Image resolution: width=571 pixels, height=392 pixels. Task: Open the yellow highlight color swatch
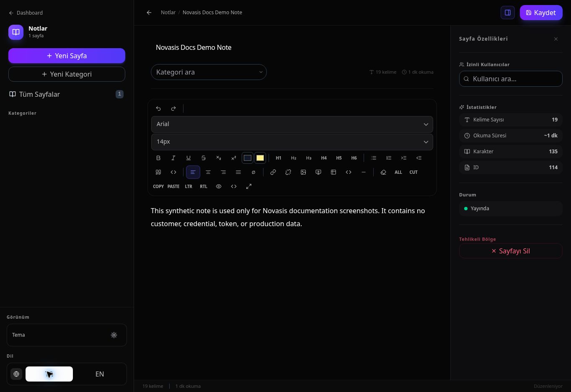click(260, 158)
